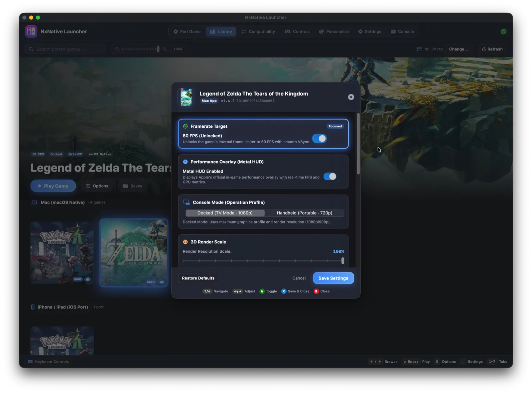Click the settings dialog vertical scrollbar
The width and height of the screenshot is (532, 393).
tap(358, 144)
